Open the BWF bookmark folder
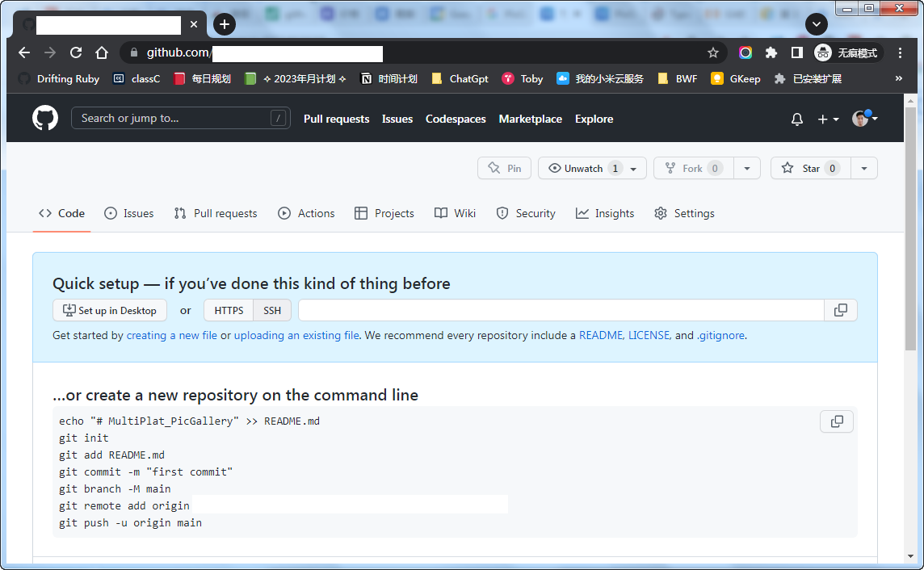The height and width of the screenshot is (570, 924). (x=677, y=79)
